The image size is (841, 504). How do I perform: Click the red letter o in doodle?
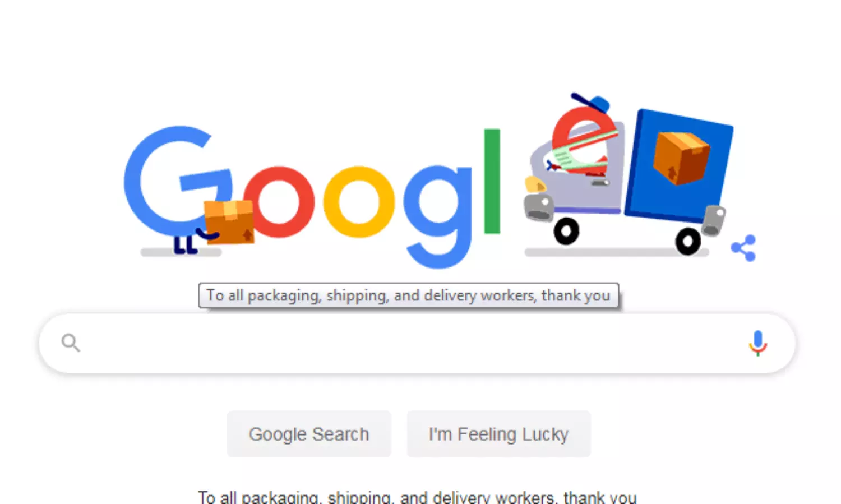pyautogui.click(x=279, y=202)
